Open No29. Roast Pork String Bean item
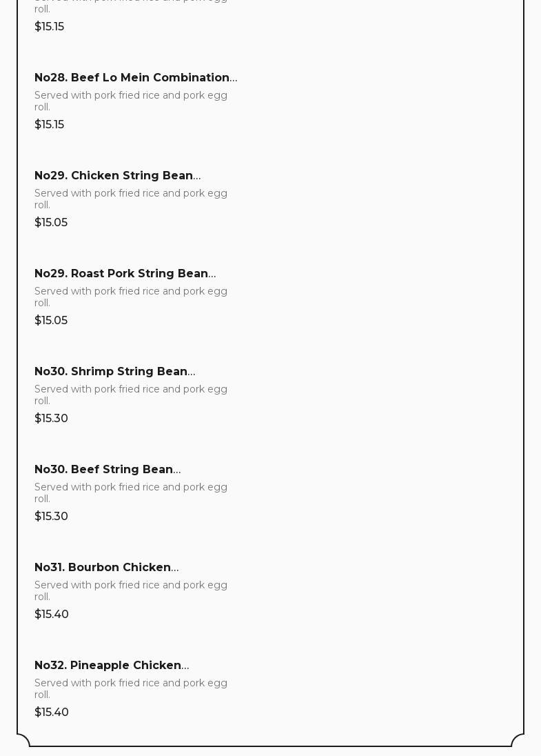 click(x=125, y=274)
